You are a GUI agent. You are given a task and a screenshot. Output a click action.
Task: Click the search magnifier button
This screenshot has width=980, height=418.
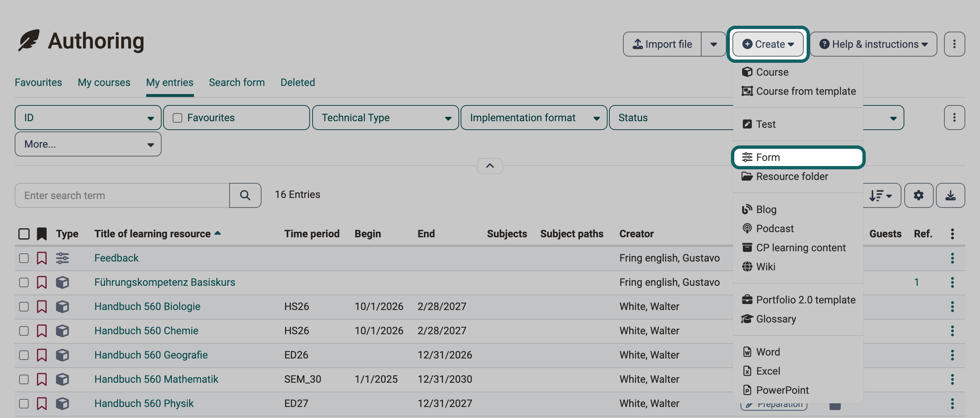tap(245, 195)
